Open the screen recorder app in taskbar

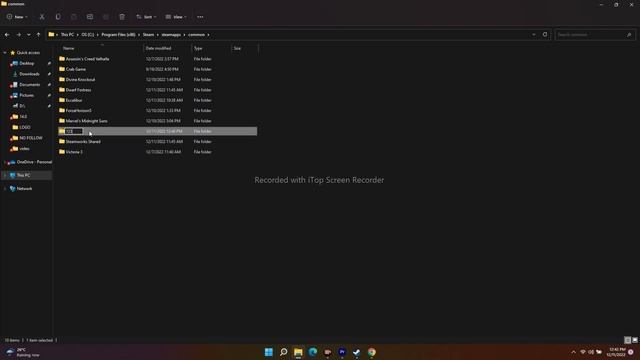[x=327, y=352]
